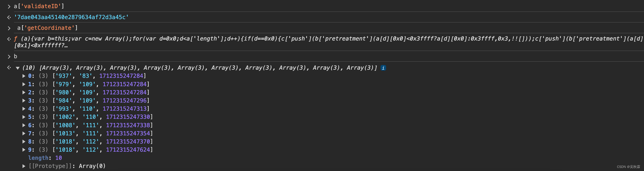The width and height of the screenshot is (644, 171).
Task: Expand array entry 0 with '937'
Action: [24, 76]
